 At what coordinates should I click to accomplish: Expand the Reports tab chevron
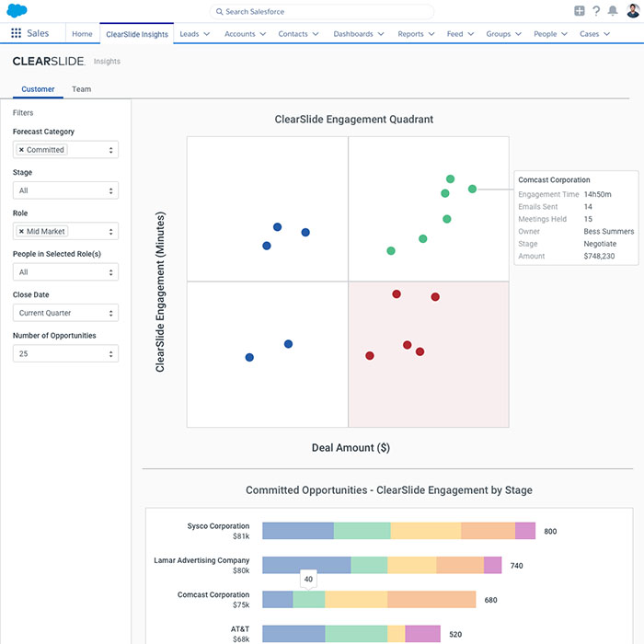[x=431, y=34]
